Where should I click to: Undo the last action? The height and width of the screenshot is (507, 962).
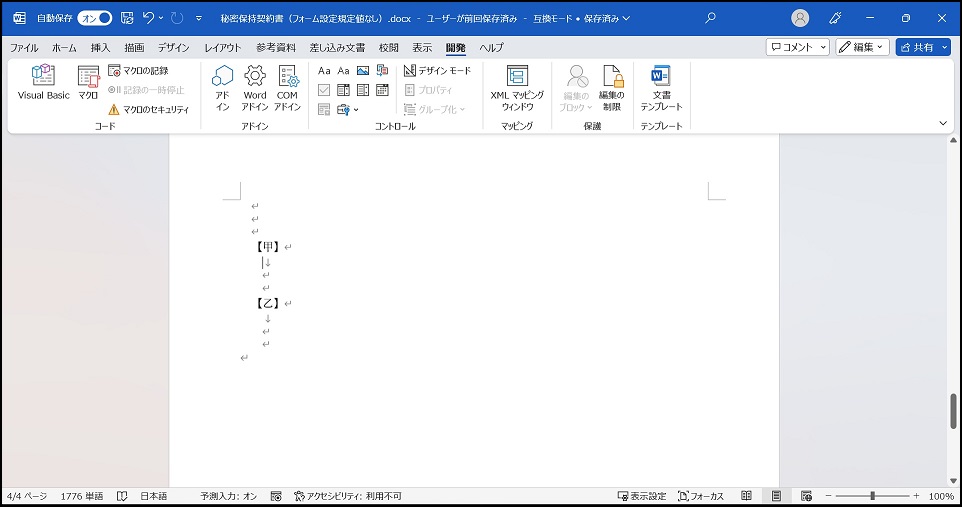pos(148,18)
